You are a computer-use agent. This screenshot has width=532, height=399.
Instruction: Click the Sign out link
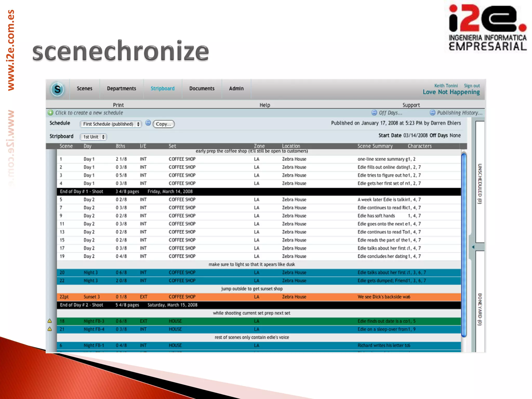(472, 86)
